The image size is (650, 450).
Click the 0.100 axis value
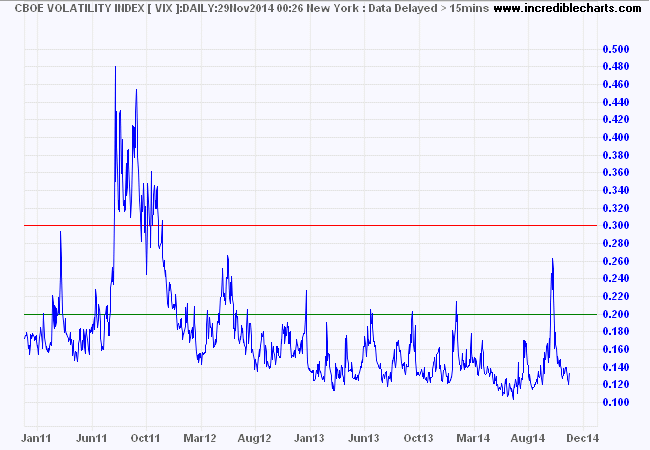(x=616, y=402)
